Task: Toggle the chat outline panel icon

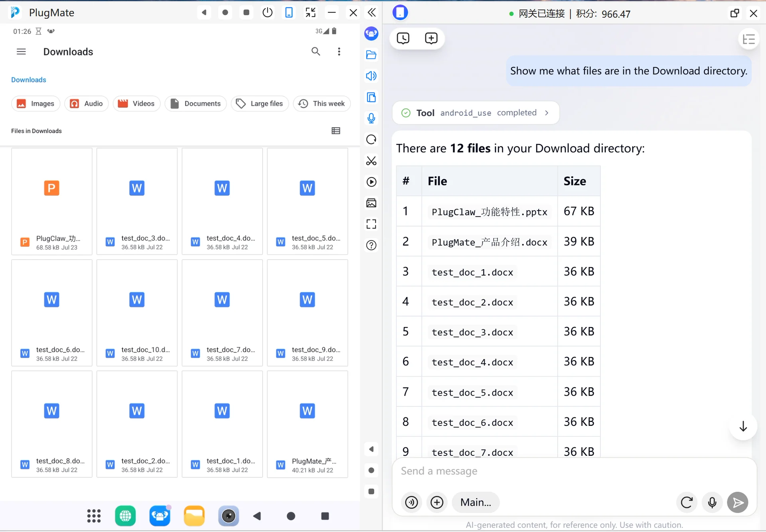Action: coord(749,39)
